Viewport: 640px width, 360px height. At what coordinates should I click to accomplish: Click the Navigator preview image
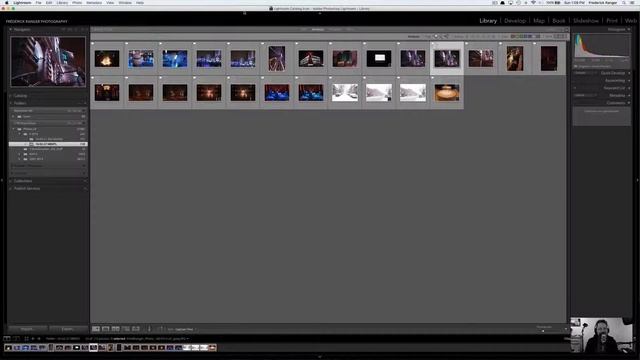48,62
